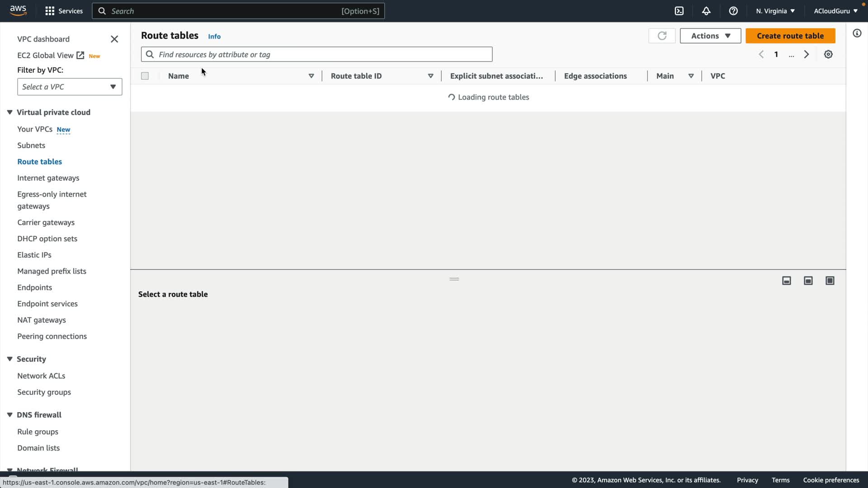Screen dimensions: 868x488
Task: Toggle the select-all route tables checkbox
Action: [145, 76]
